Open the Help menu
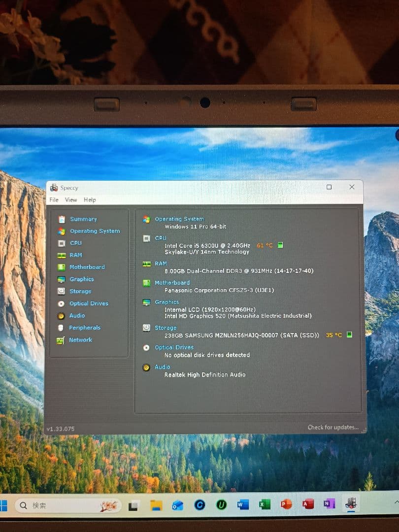399x532 pixels. (x=90, y=199)
